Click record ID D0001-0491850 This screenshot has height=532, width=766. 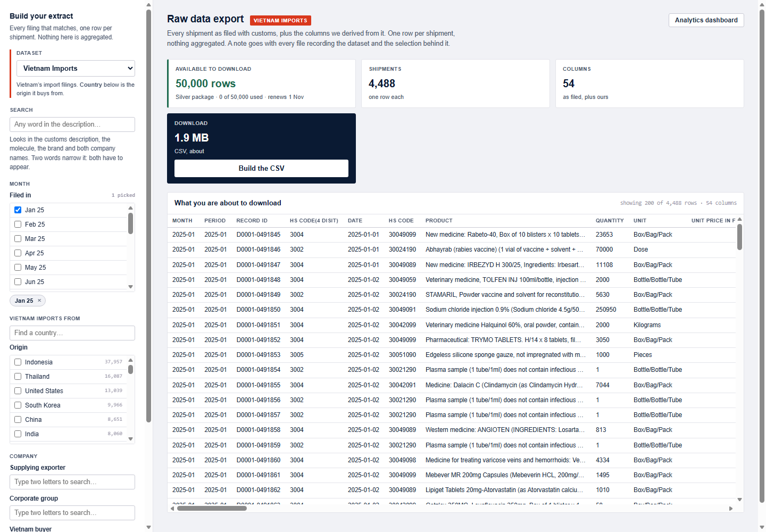coord(259,310)
